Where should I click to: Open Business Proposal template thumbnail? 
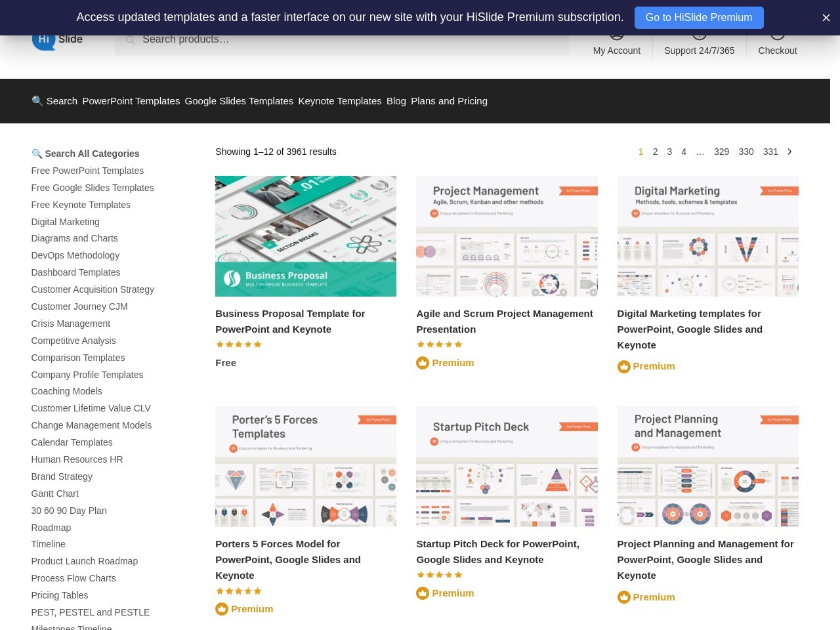(306, 236)
